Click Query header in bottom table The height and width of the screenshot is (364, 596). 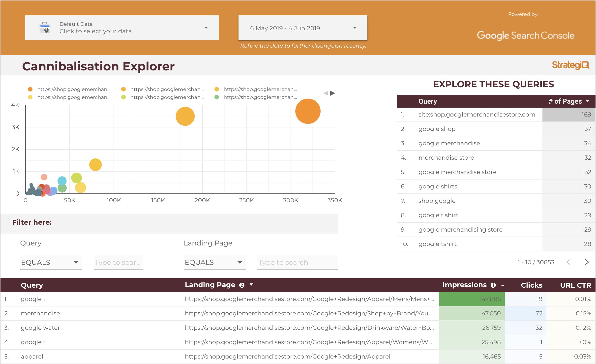tap(32, 285)
